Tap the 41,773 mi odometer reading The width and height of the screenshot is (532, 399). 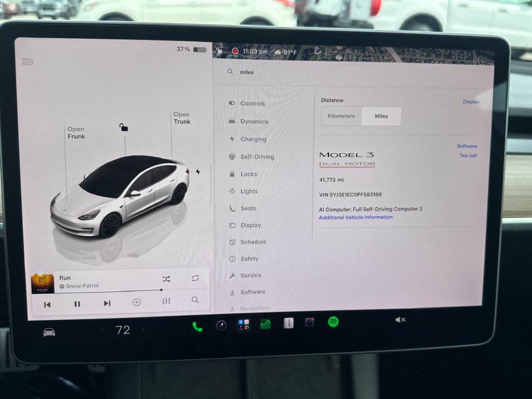pos(331,180)
